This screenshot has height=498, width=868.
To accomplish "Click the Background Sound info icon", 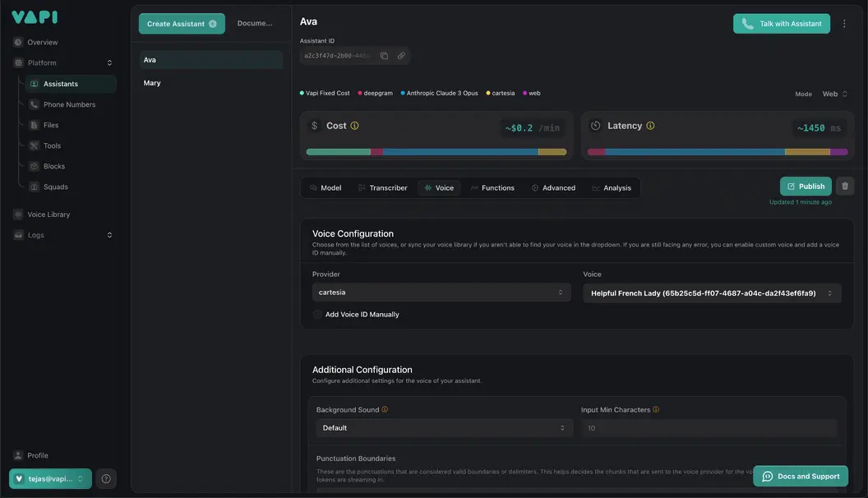I will [385, 409].
